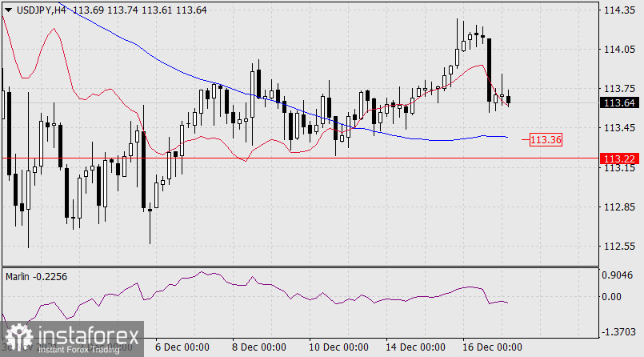Screen dimensions: 644x357
Task: Click the 14 Dec 00:00 time marker
Action: pos(413,347)
